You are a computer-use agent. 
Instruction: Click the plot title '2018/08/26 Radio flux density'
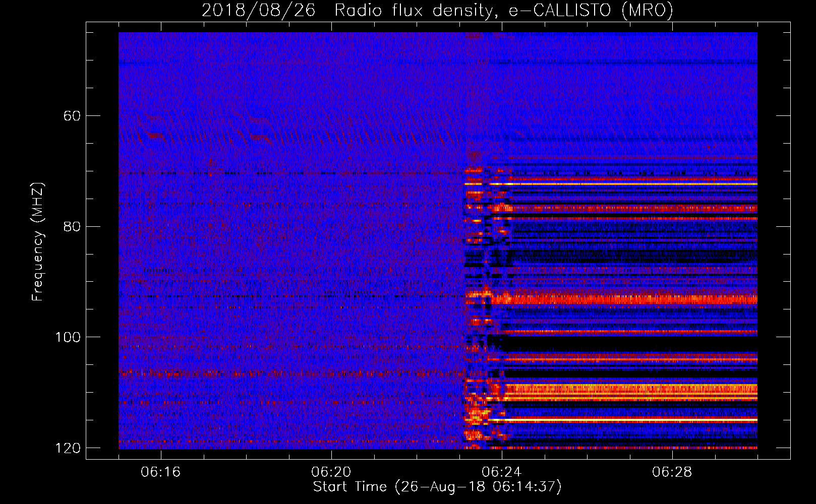coord(437,10)
